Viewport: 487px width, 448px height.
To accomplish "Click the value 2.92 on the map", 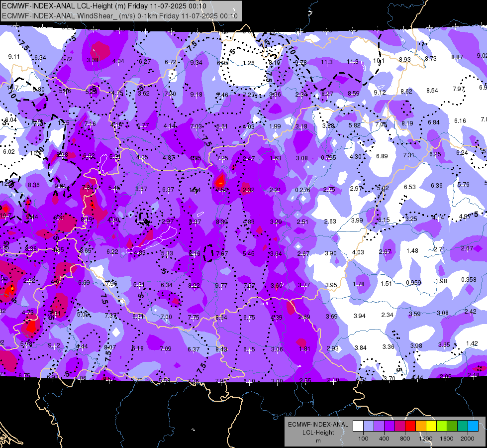I will 29,280.
